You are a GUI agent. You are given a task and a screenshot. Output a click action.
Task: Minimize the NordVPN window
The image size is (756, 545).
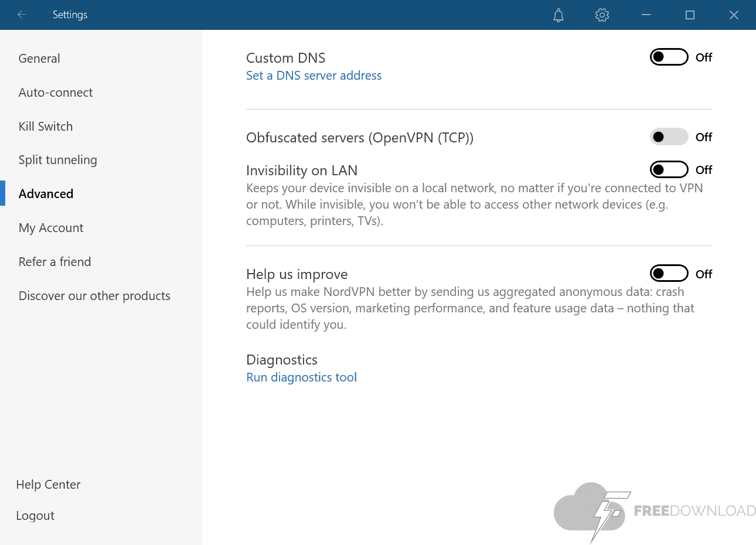[646, 15]
